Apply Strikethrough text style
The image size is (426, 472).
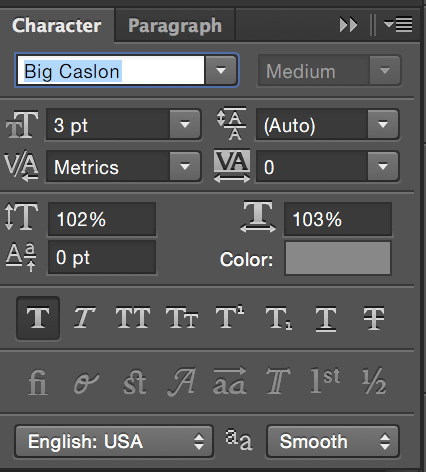point(374,318)
